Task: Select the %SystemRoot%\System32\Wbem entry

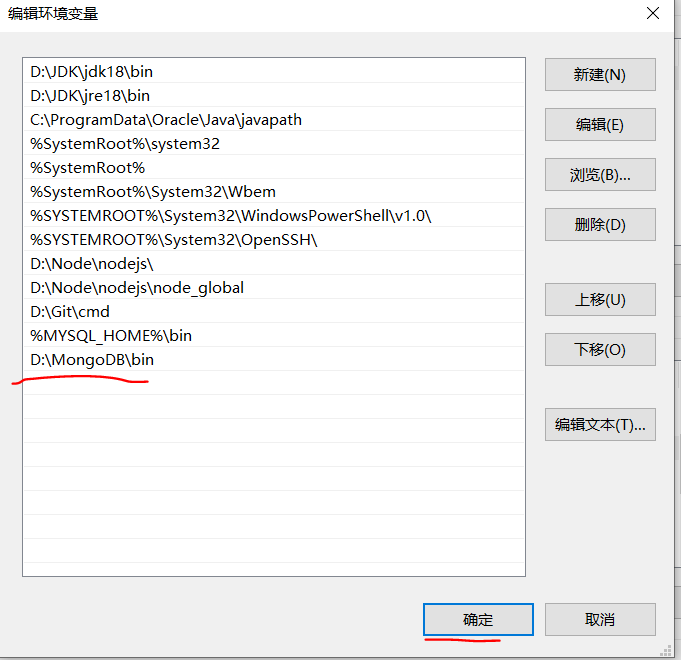Action: pyautogui.click(x=274, y=191)
